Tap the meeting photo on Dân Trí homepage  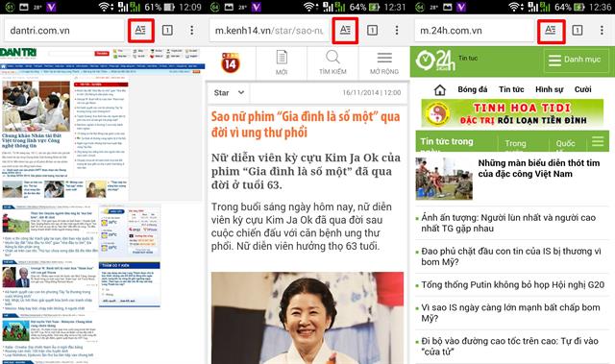[37, 107]
